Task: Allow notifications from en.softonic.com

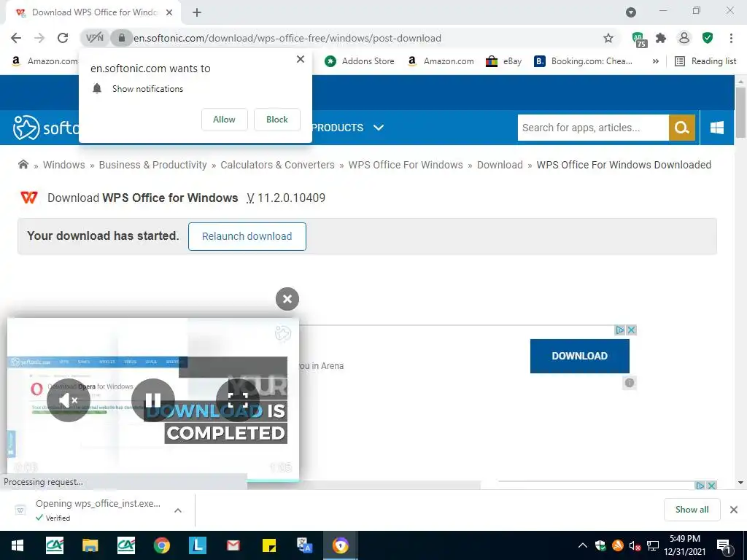Action: 224,120
